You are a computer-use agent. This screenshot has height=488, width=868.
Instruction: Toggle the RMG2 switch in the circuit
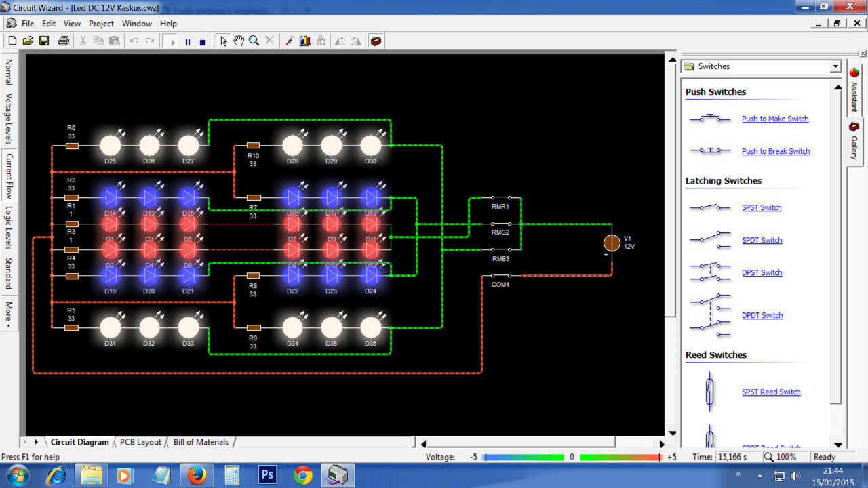tap(500, 224)
